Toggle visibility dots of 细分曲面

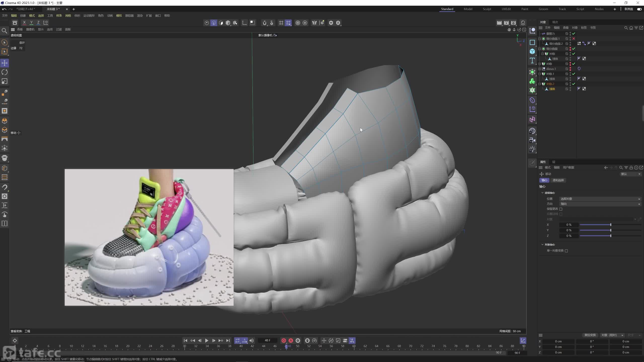tap(570, 49)
